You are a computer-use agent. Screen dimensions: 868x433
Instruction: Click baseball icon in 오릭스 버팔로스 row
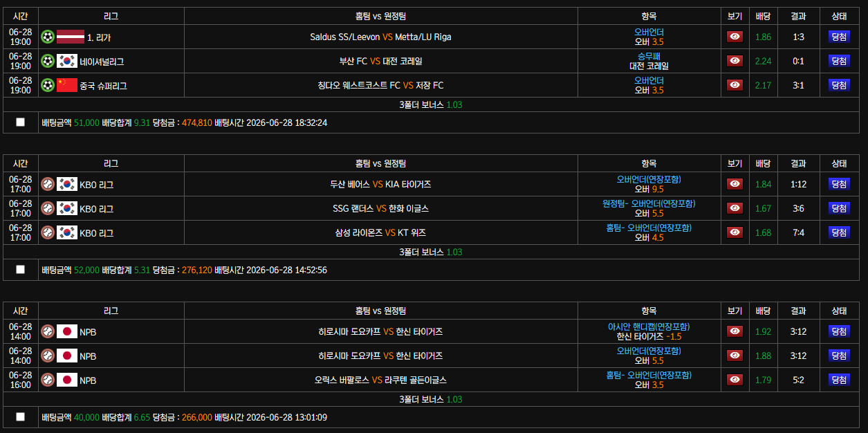tap(48, 380)
